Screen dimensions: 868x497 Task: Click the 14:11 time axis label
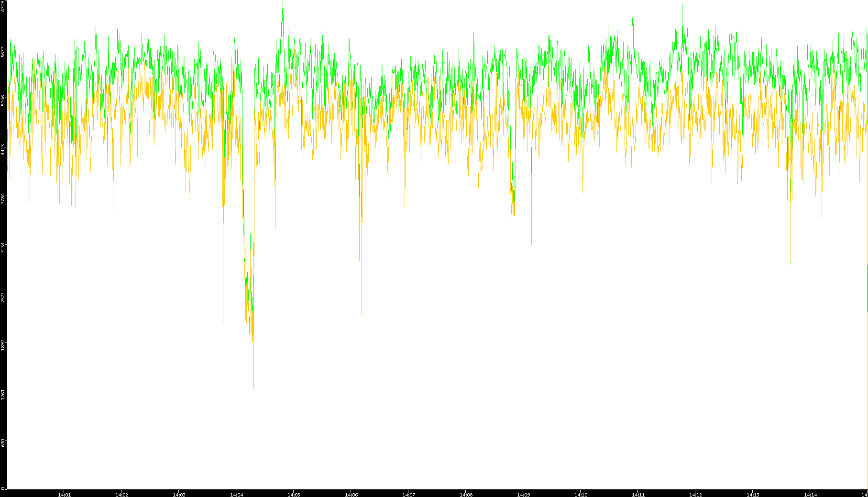coord(638,495)
